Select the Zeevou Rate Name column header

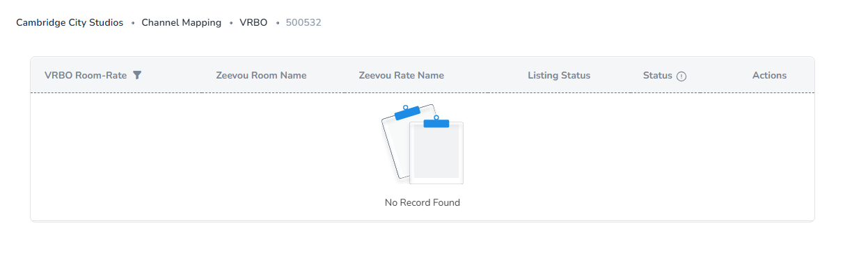coord(401,75)
